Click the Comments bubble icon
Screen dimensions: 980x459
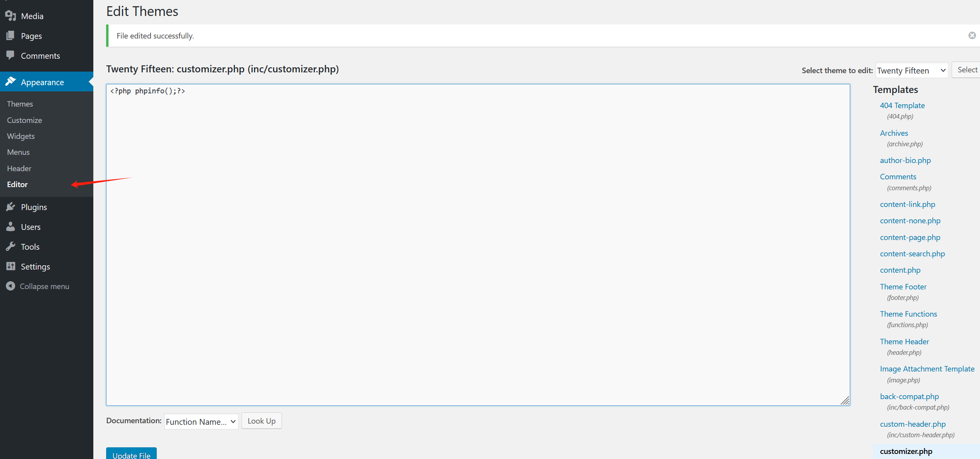point(10,55)
